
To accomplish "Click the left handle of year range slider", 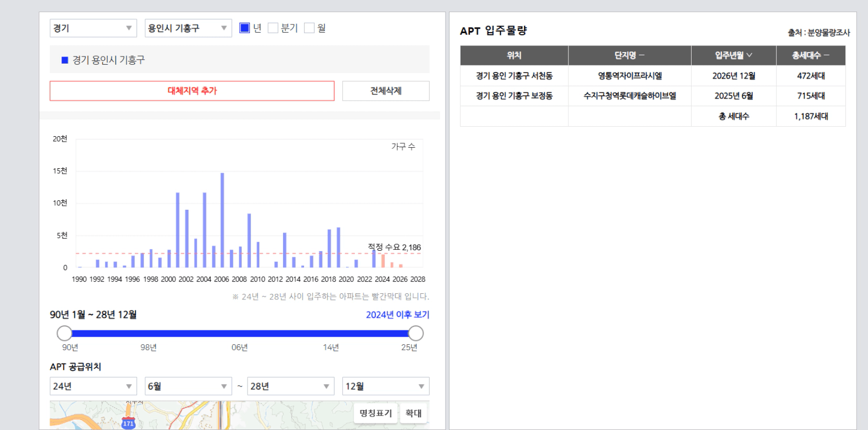I will (65, 333).
